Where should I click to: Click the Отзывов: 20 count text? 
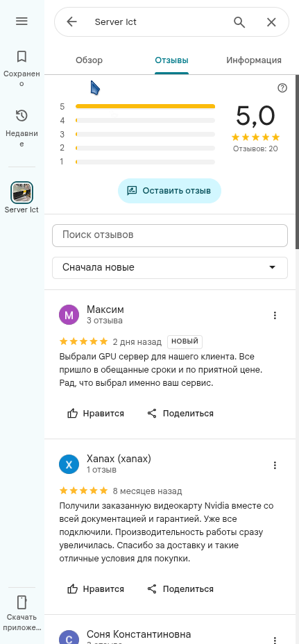[x=255, y=149]
